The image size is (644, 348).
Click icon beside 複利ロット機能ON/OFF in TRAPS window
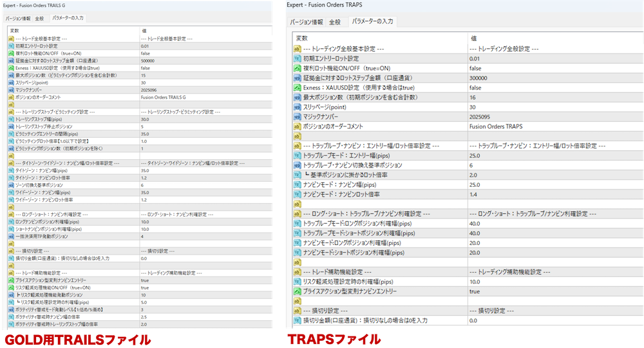click(299, 68)
